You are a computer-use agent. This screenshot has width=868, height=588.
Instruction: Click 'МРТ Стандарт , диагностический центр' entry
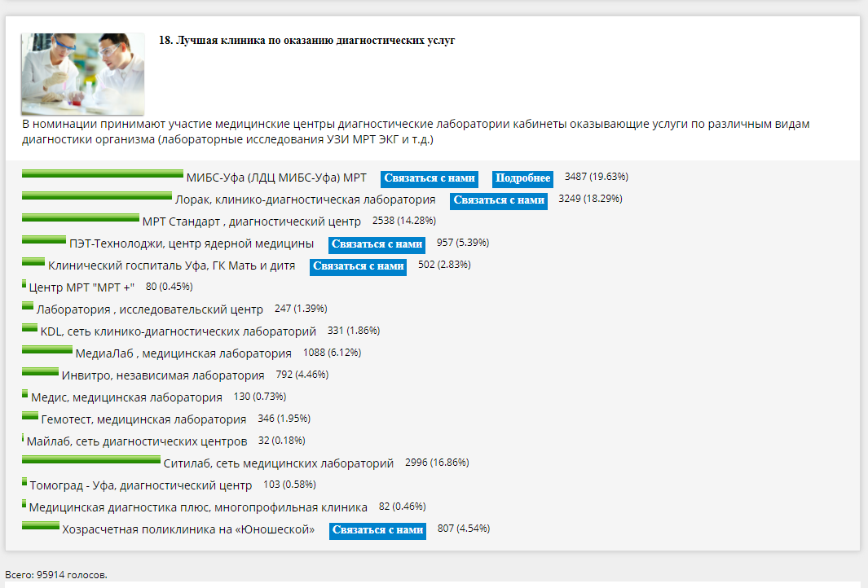[252, 222]
